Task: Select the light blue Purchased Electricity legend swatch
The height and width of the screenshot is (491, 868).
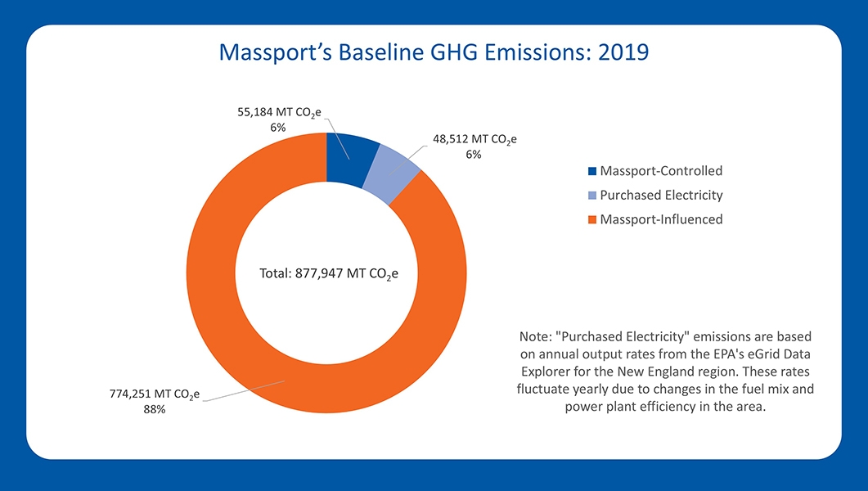Action: tap(592, 196)
